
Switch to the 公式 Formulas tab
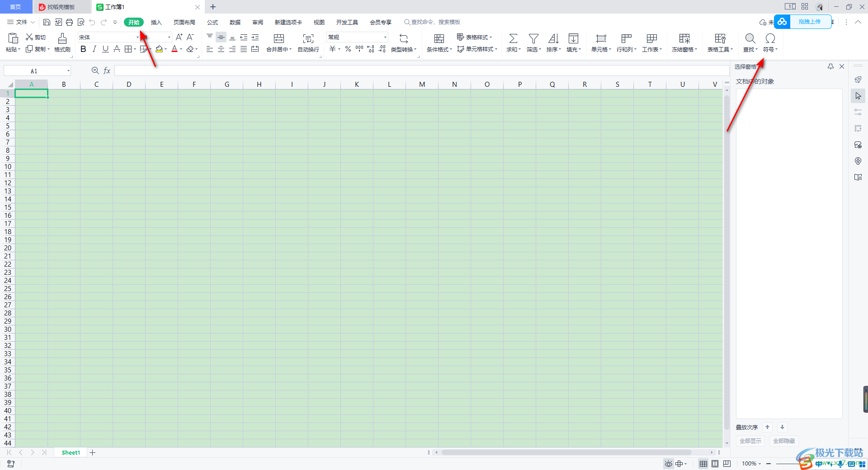pyautogui.click(x=212, y=22)
